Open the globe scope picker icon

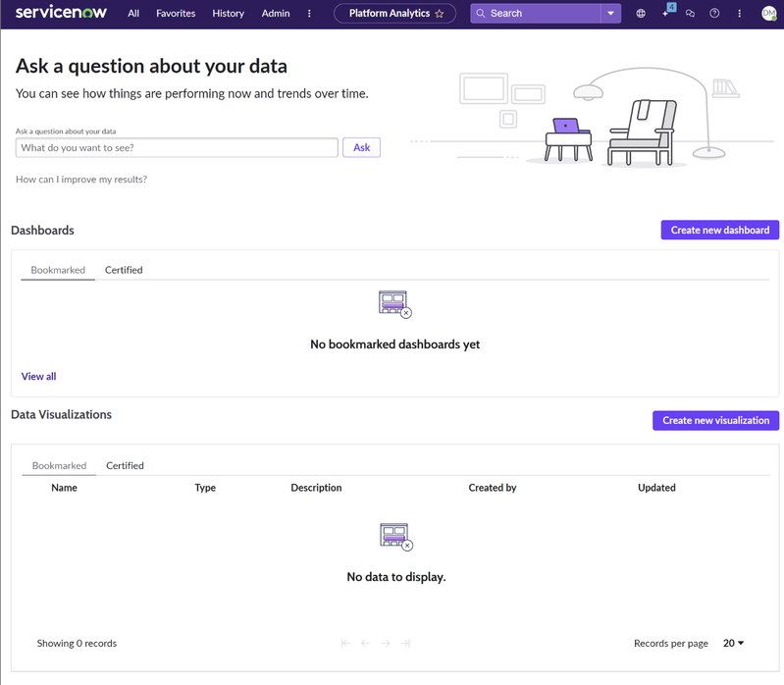click(641, 14)
